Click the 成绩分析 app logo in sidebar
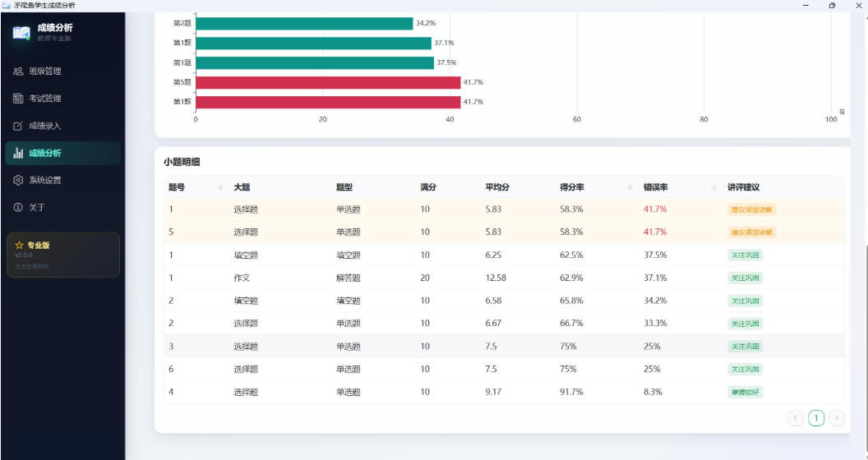This screenshot has height=460, width=868. pos(21,33)
